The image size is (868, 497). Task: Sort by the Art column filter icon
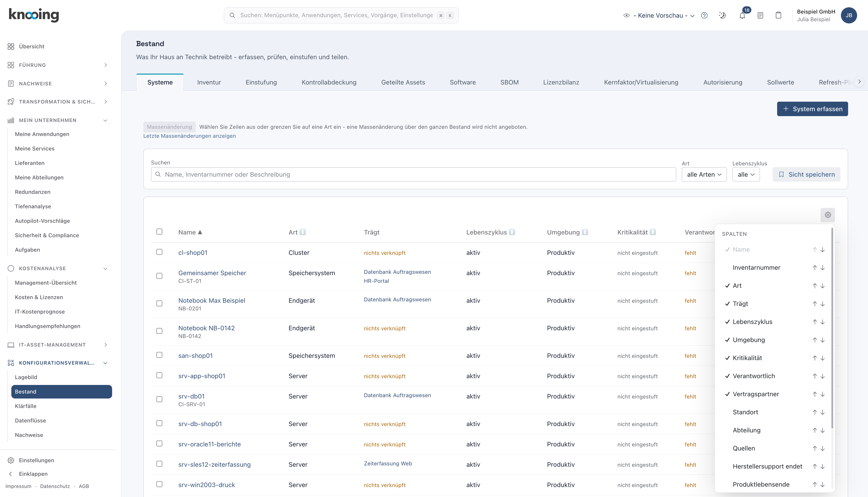(x=302, y=232)
